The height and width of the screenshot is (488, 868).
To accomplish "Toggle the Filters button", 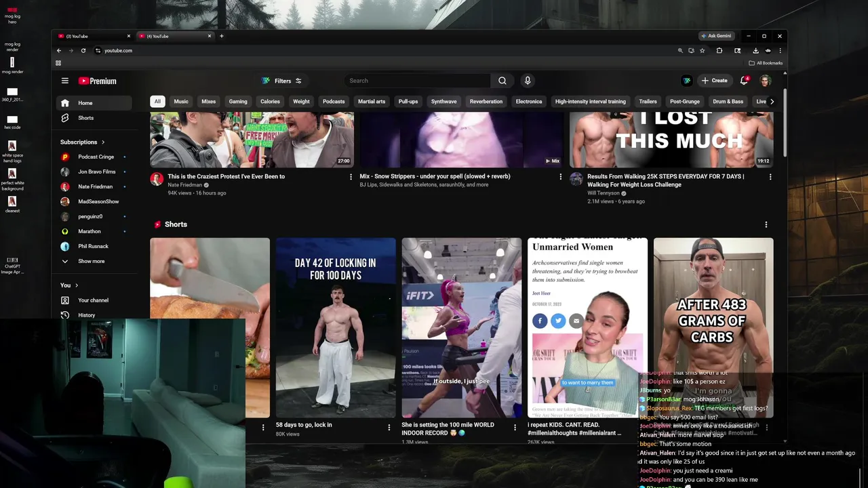I will pyautogui.click(x=281, y=81).
